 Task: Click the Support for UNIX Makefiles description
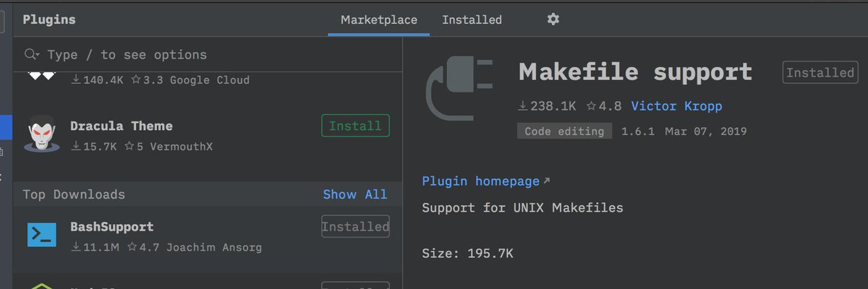523,208
